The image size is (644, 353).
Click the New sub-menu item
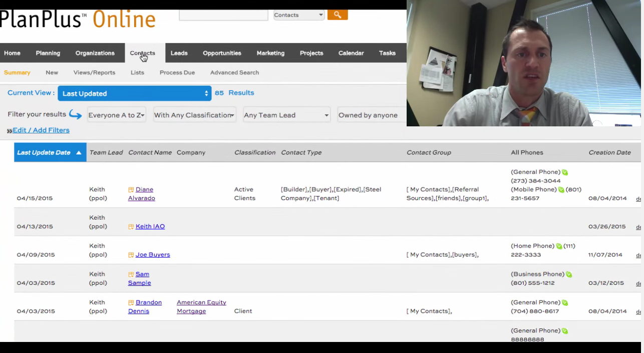click(x=52, y=73)
